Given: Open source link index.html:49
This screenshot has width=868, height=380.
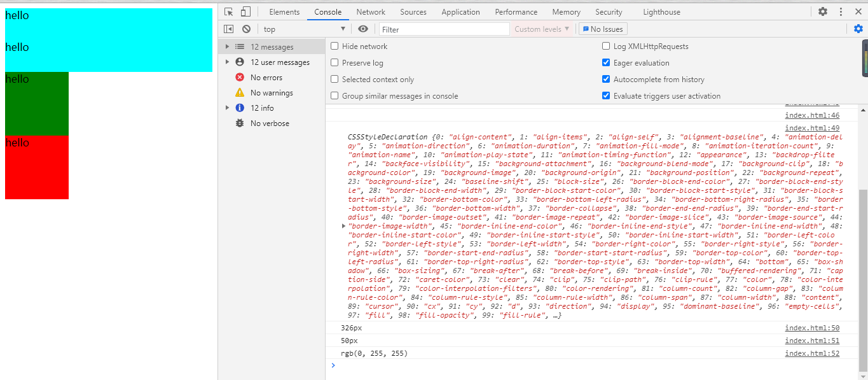Looking at the screenshot, I should pos(812,128).
